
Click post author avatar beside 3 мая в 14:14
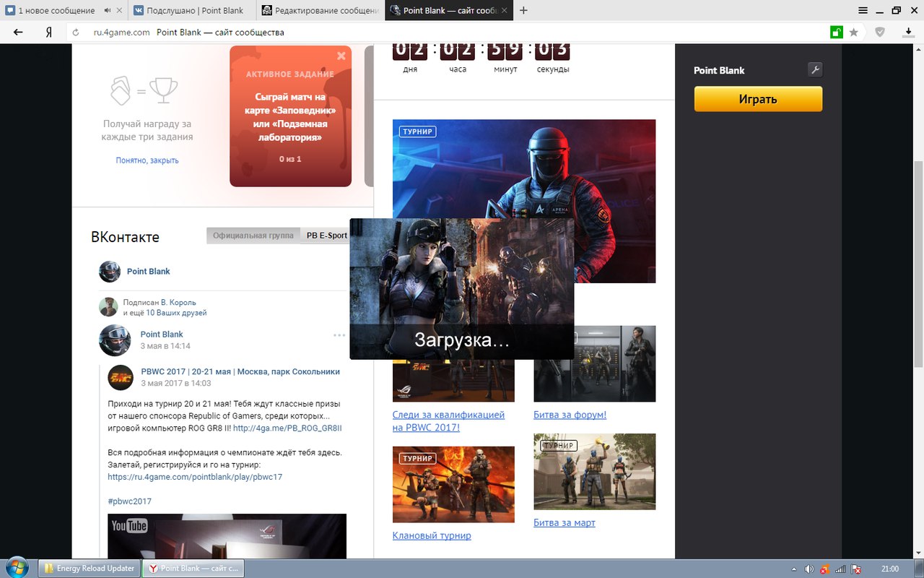(115, 340)
